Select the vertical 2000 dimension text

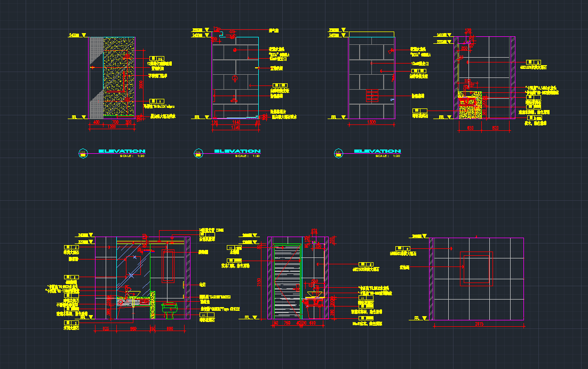[x=141, y=84]
